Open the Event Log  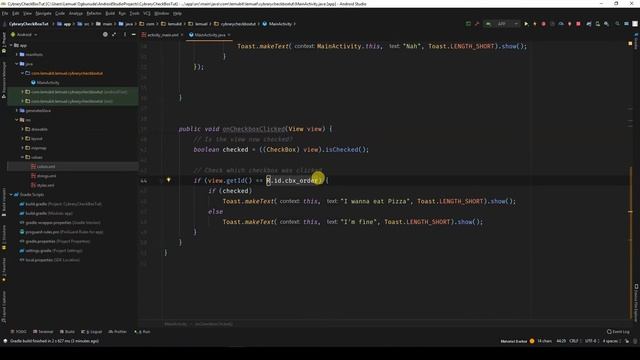point(618,332)
